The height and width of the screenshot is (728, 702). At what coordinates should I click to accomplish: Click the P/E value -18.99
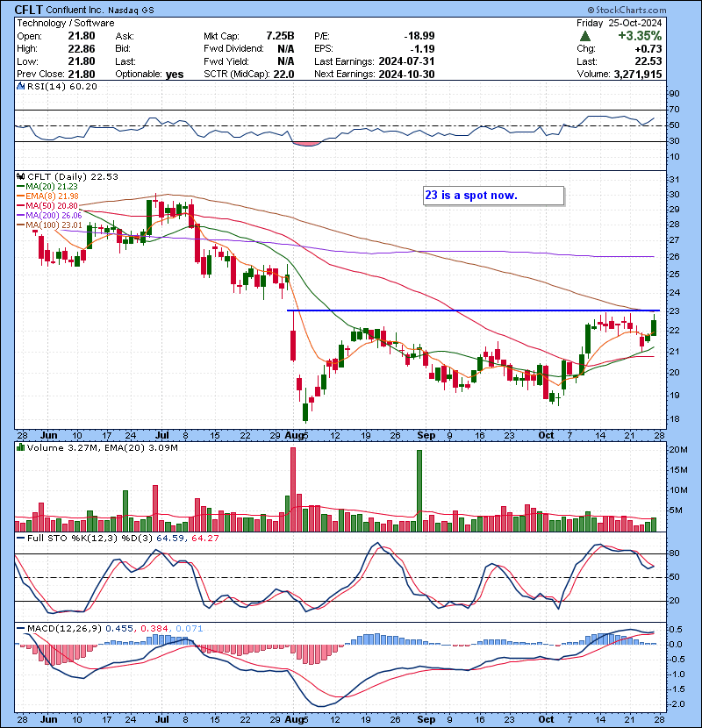419,36
